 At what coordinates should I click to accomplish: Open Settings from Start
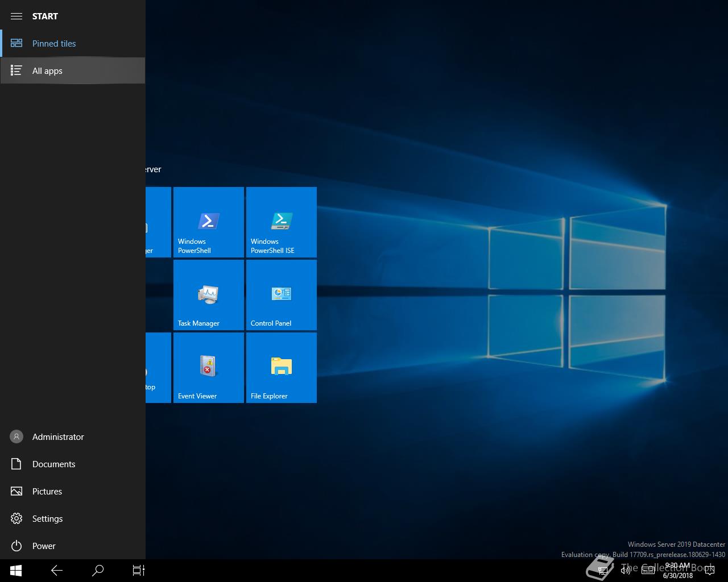(73, 518)
